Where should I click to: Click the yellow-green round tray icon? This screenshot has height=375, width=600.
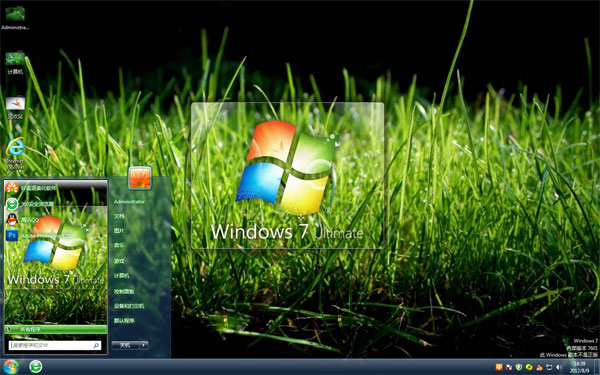coord(529,367)
